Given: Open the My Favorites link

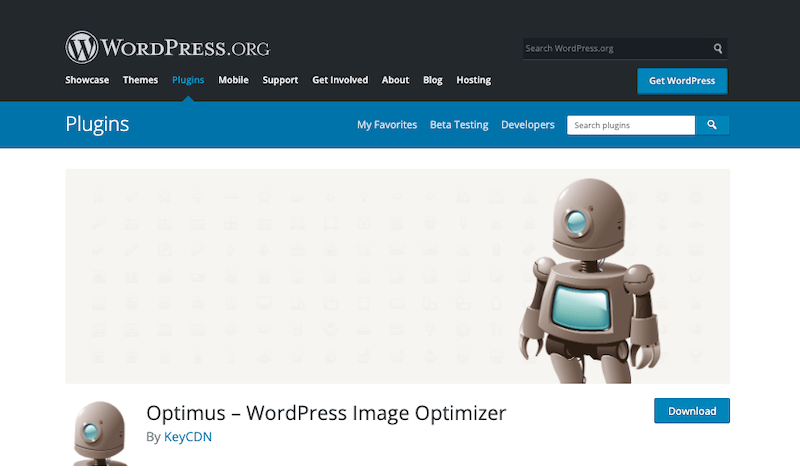Looking at the screenshot, I should click(387, 125).
